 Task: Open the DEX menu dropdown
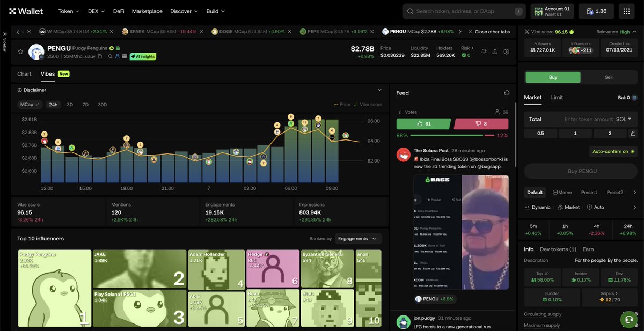tap(96, 11)
